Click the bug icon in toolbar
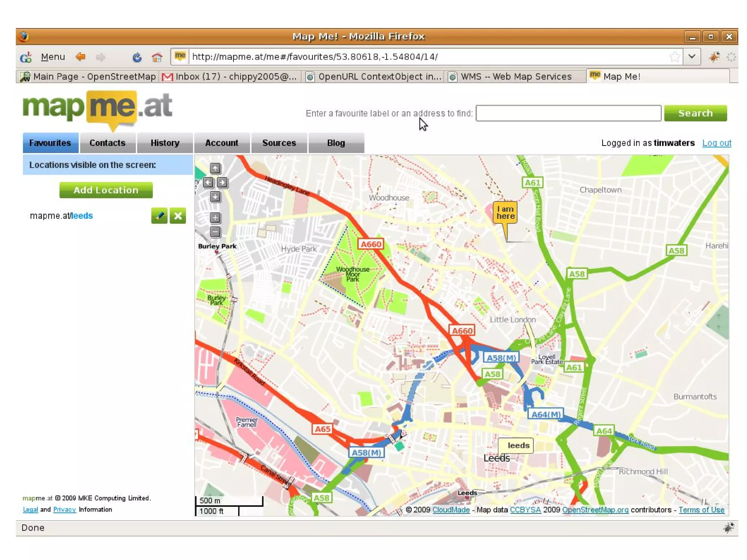Viewport: 747px width, 560px height. pyautogui.click(x=713, y=57)
